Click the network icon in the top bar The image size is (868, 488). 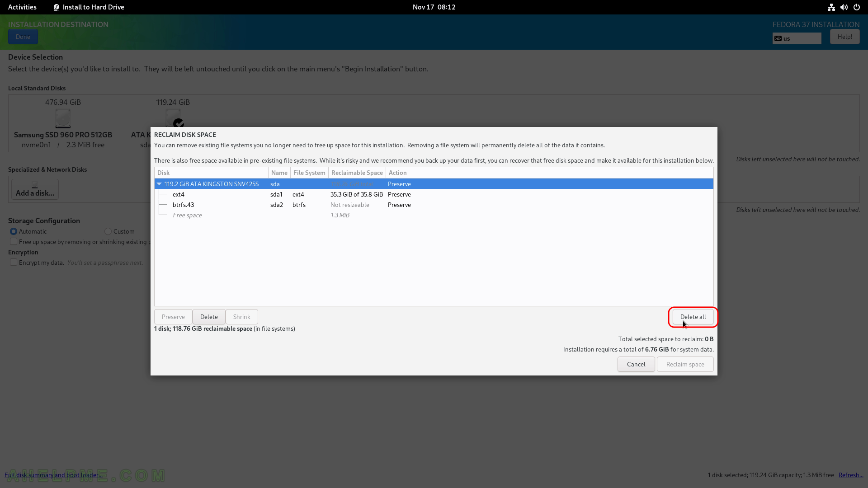click(831, 7)
